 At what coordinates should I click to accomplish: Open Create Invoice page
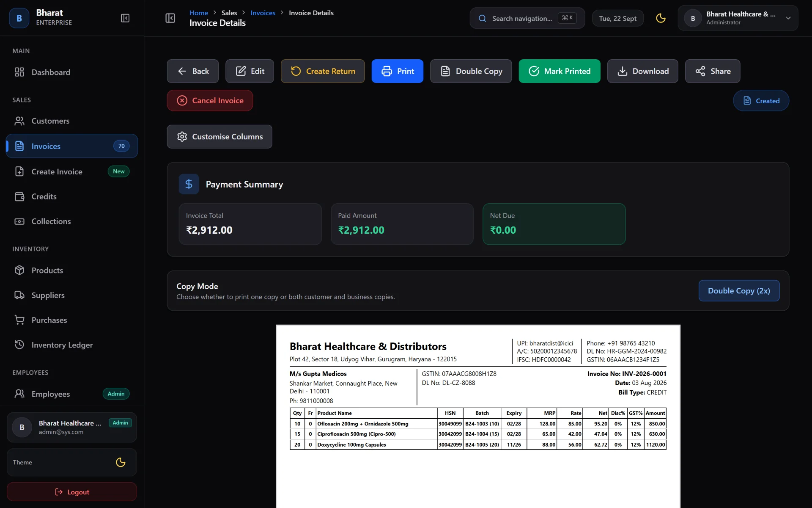72,171
